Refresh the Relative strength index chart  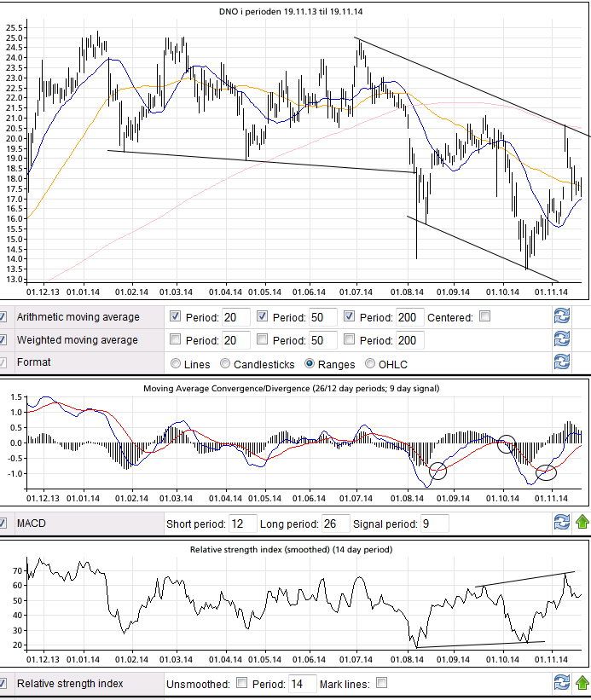pos(561,683)
